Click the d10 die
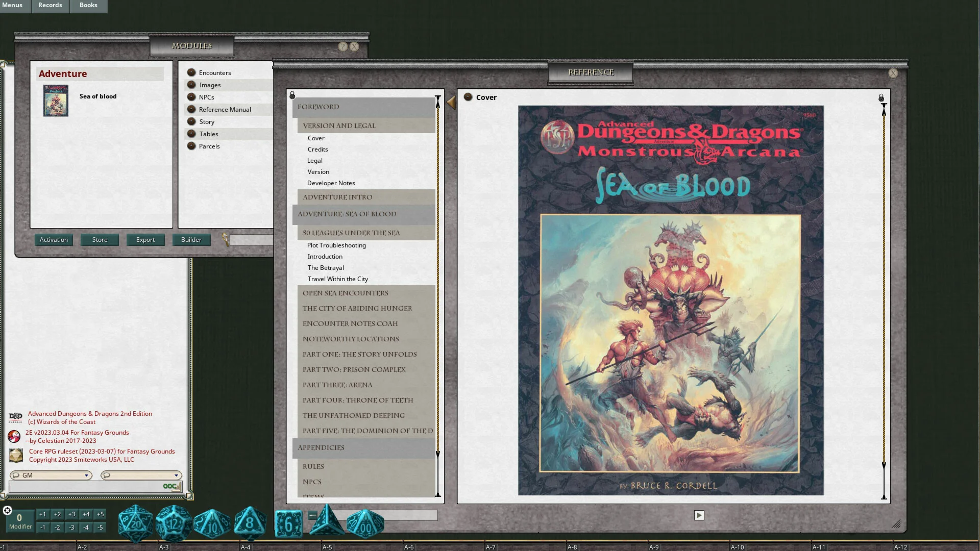 [212, 524]
